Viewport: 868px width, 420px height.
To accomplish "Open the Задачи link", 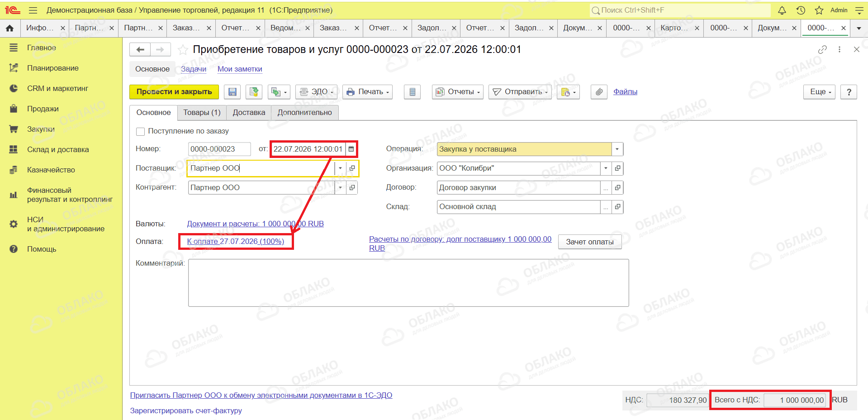I will tap(194, 69).
